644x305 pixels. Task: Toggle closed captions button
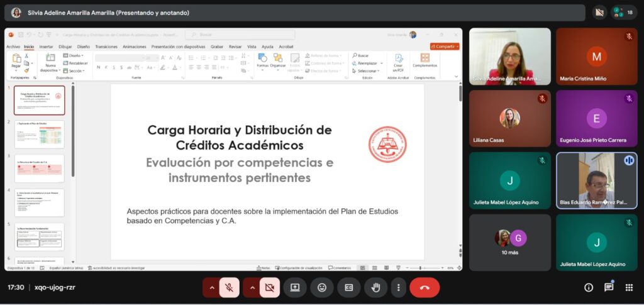(348, 287)
